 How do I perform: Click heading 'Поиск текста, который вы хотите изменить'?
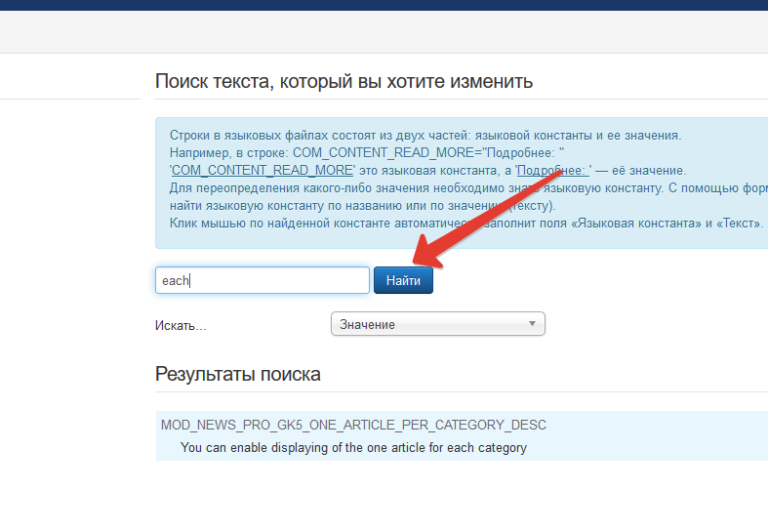point(344,81)
